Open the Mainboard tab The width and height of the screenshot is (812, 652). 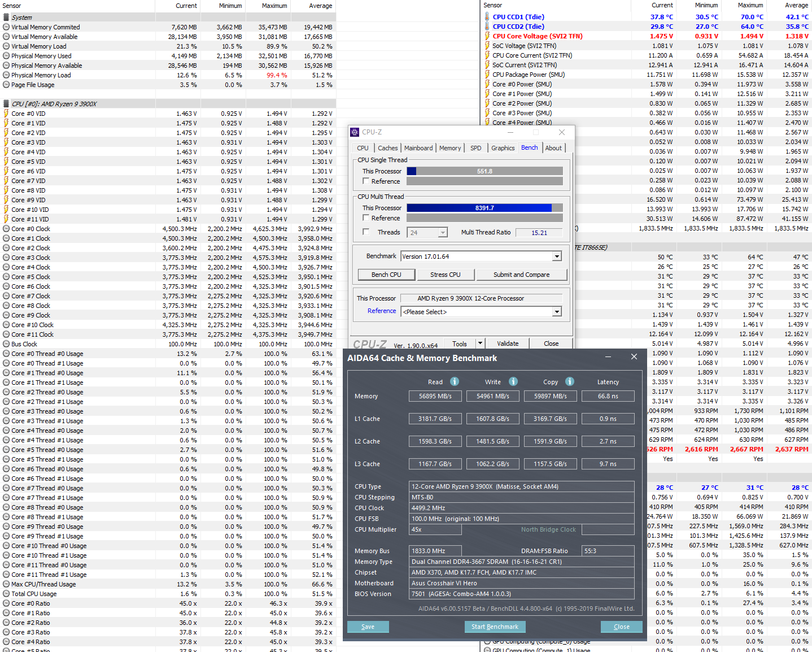click(418, 148)
